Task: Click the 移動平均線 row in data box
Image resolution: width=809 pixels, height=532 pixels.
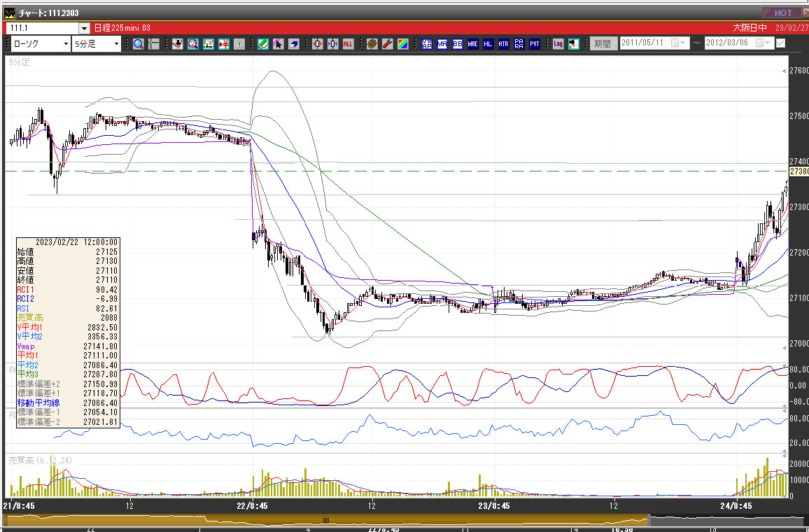Action: coord(68,403)
